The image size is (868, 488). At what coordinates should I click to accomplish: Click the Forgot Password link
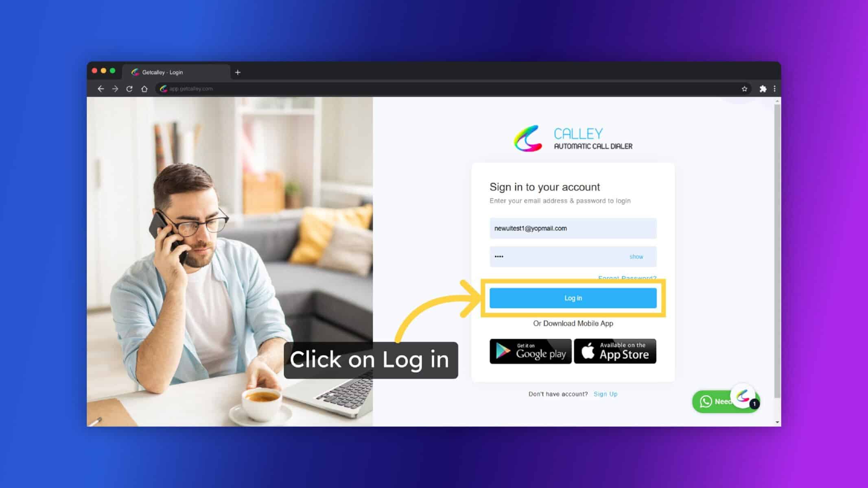(627, 278)
